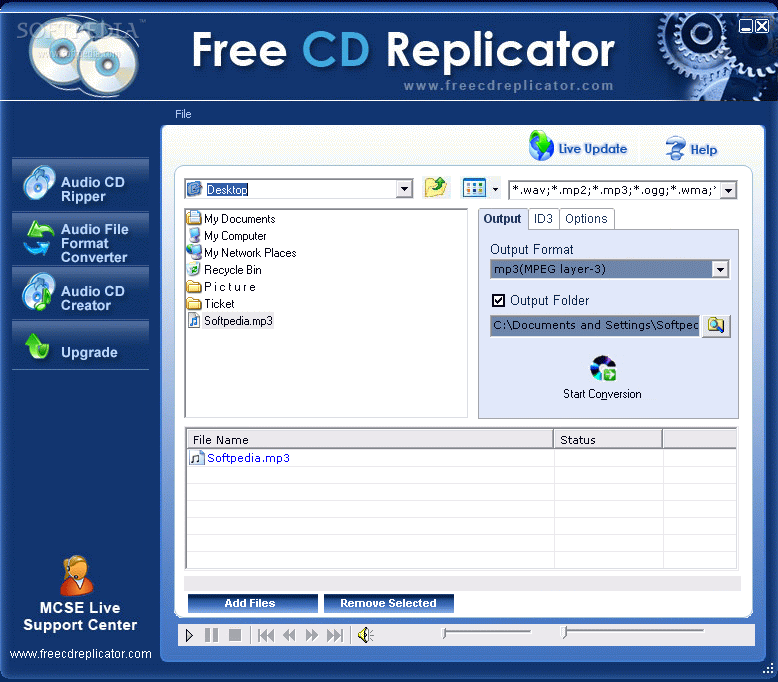Click the Remove Selected button
This screenshot has height=682, width=778.
(x=389, y=603)
